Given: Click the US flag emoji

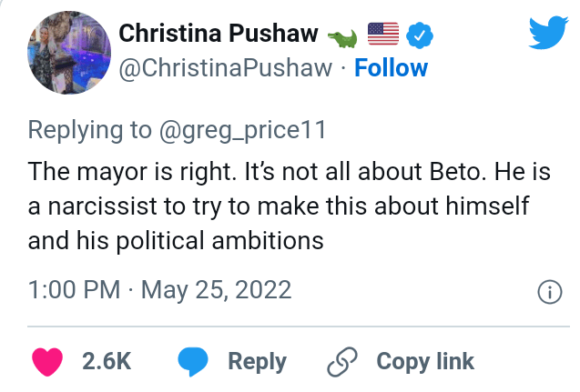Looking at the screenshot, I should (x=383, y=35).
